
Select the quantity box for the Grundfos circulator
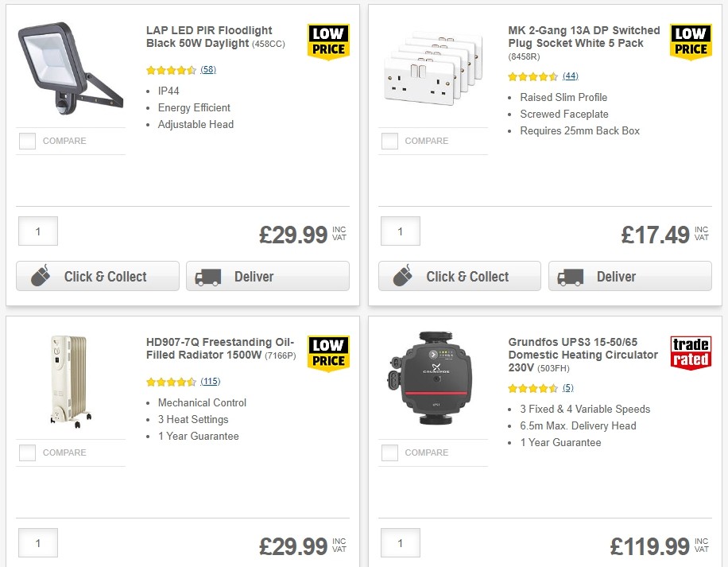tap(400, 542)
